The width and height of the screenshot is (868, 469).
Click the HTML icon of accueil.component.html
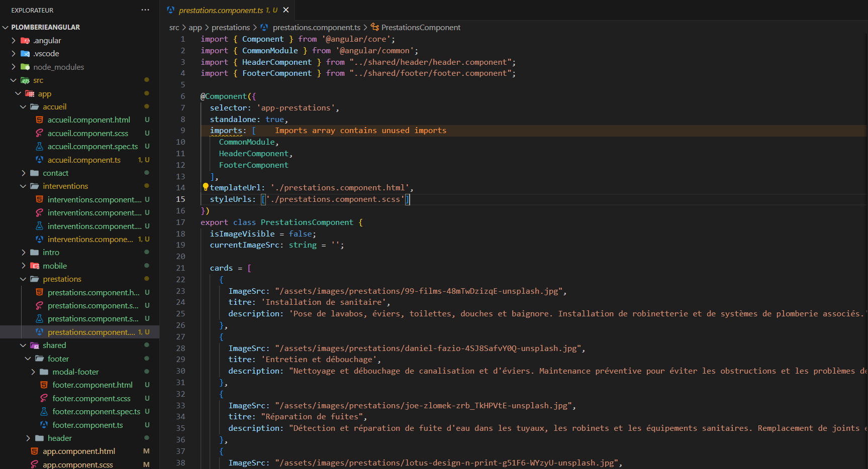(x=39, y=120)
